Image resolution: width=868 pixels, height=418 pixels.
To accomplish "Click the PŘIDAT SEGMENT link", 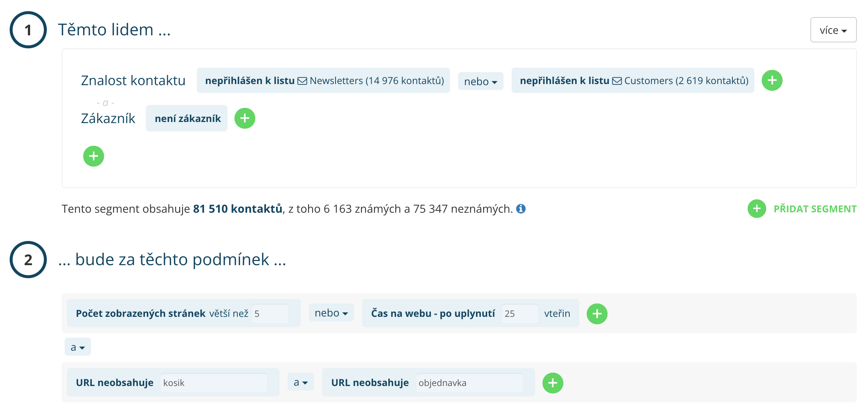I will point(815,209).
